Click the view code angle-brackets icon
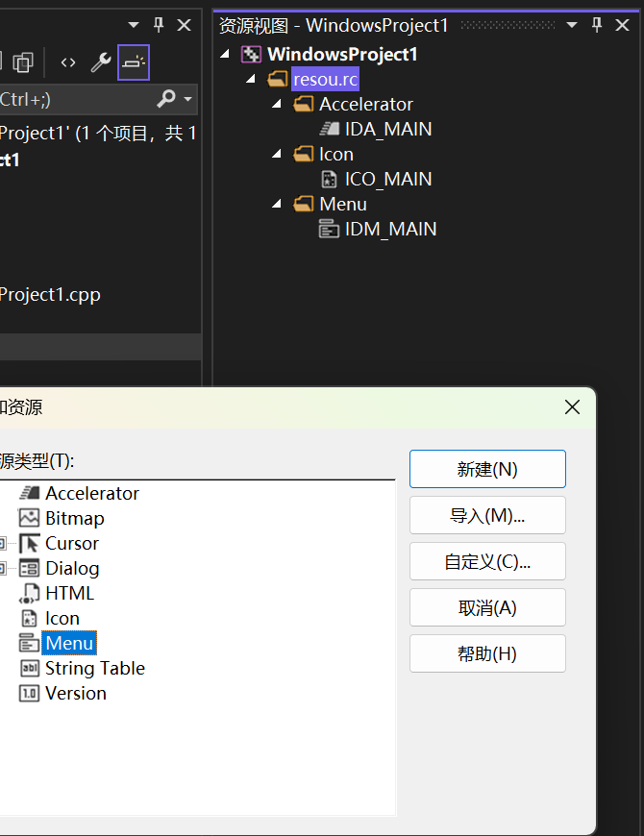This screenshot has width=644, height=836. click(x=68, y=62)
